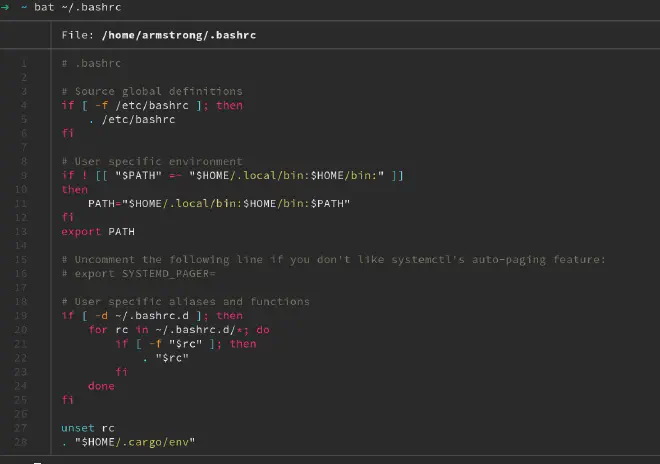Click the "for rc in ~/.bashrc.d/*" loop line
The image size is (660, 464).
tap(178, 329)
